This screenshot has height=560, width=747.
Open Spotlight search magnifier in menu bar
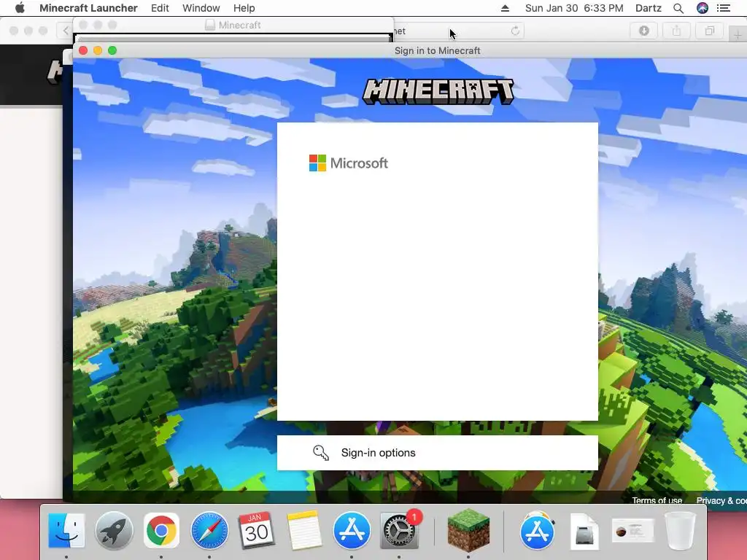coord(678,8)
